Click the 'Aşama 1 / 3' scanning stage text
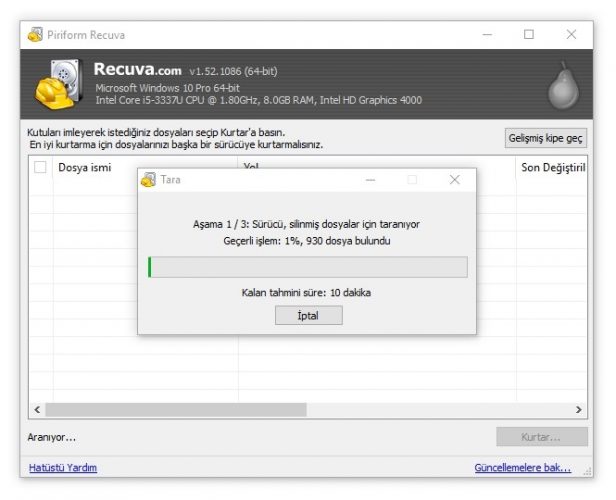The image size is (616, 500). pyautogui.click(x=306, y=224)
